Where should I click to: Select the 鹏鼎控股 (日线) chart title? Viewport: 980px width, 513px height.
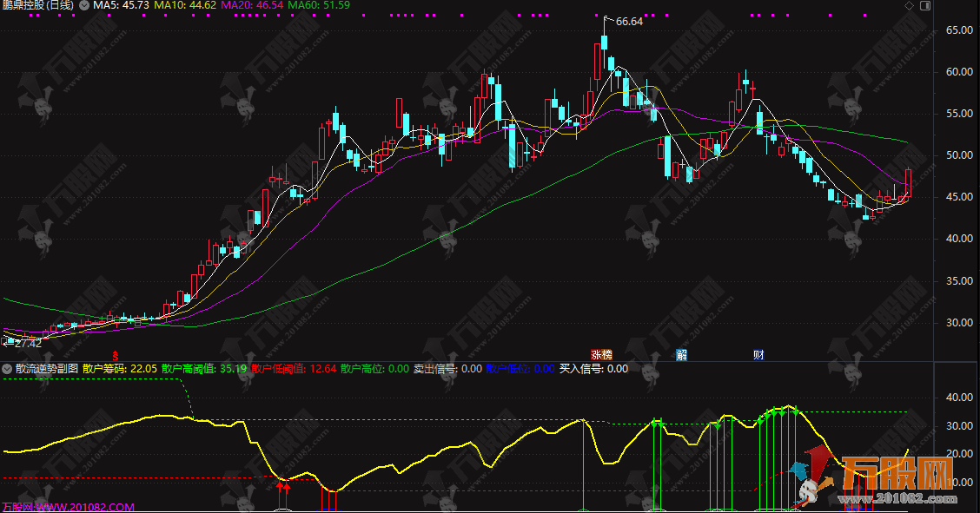click(38, 5)
